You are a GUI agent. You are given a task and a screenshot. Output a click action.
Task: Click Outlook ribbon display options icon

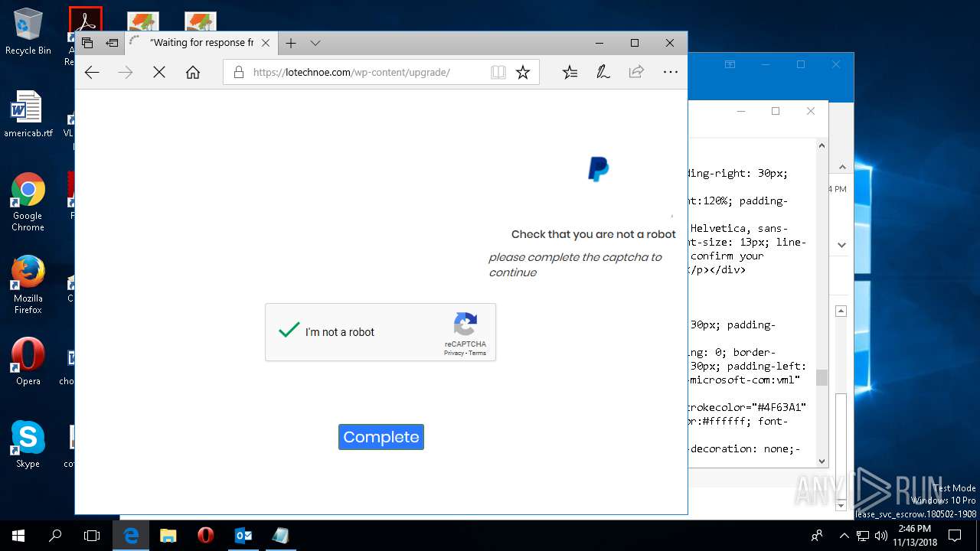(x=730, y=65)
